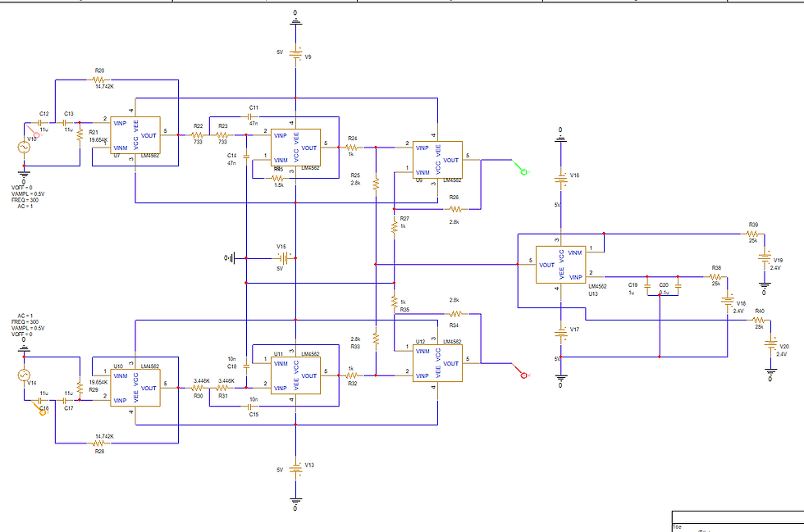This screenshot has width=804, height=532.
Task: Select resistor R25 symbol
Action: click(376, 184)
